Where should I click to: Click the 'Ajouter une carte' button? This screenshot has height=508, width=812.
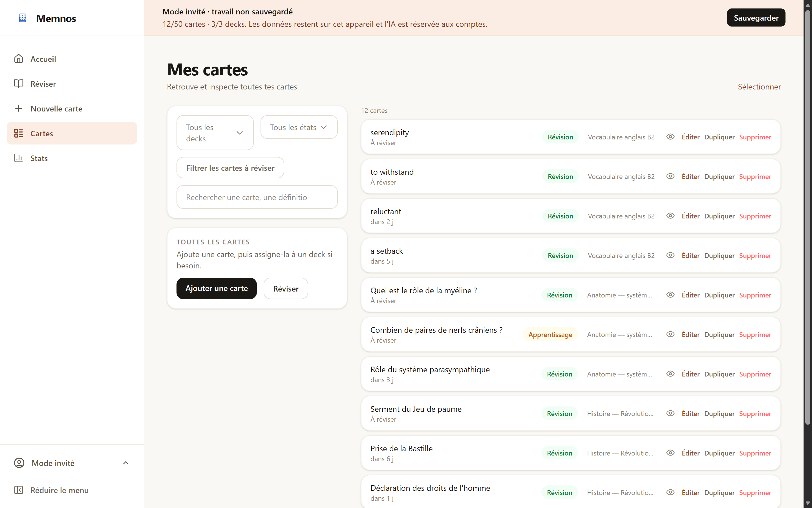(x=217, y=288)
